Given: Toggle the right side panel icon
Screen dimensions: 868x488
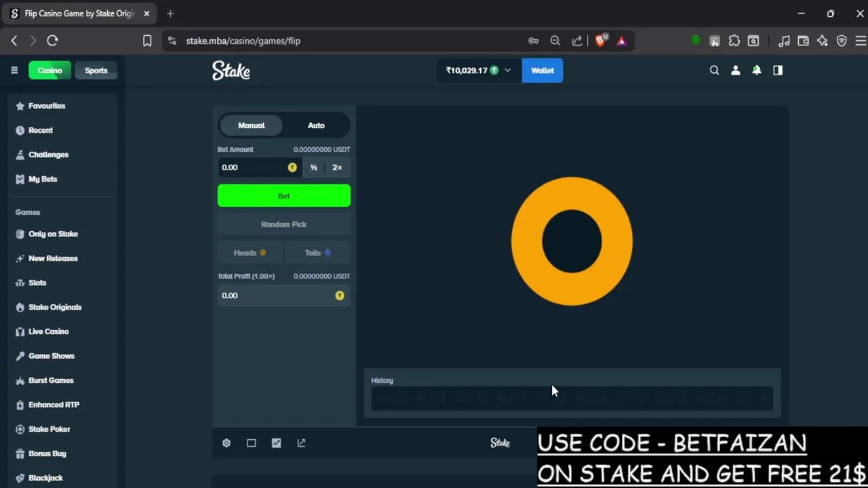Looking at the screenshot, I should tap(778, 70).
